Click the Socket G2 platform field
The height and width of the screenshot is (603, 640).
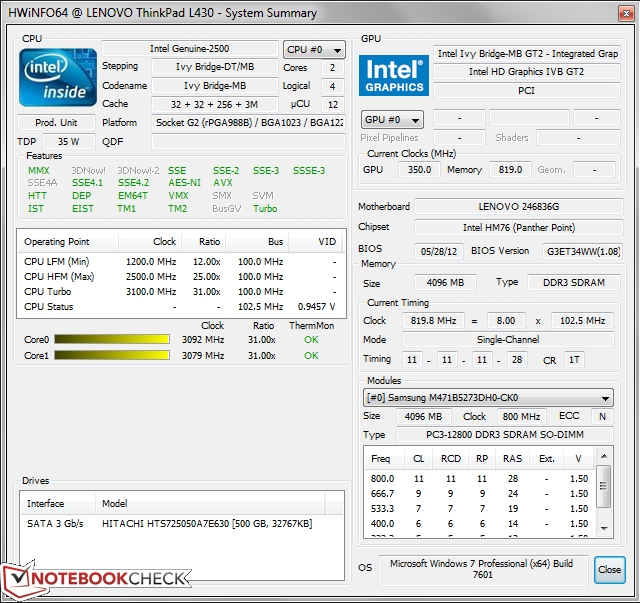pos(249,122)
